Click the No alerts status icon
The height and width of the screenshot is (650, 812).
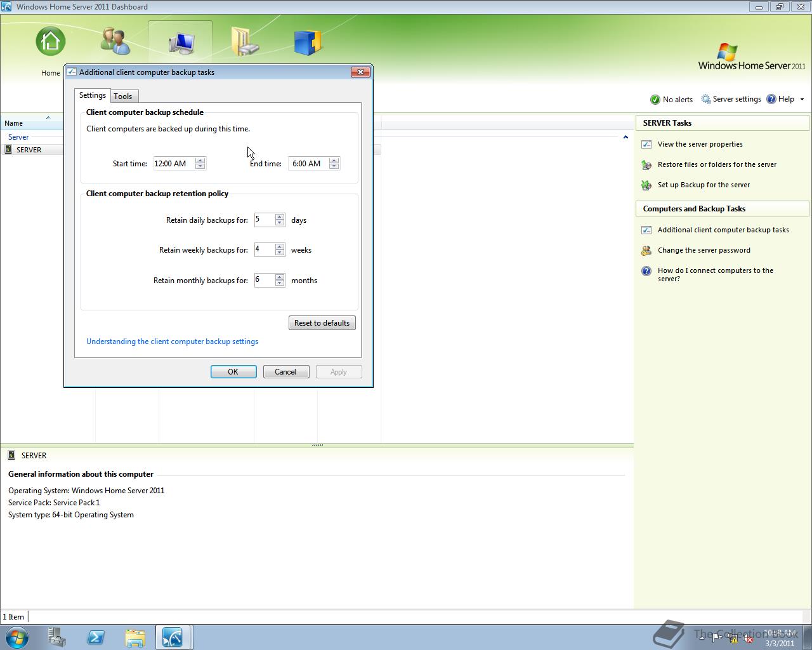(x=655, y=100)
